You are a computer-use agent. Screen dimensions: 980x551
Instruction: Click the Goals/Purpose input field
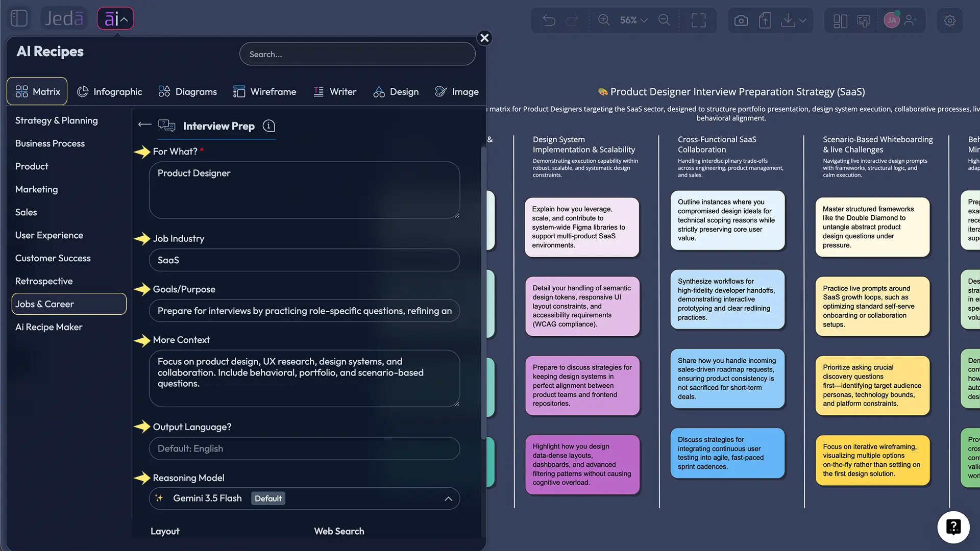click(304, 311)
